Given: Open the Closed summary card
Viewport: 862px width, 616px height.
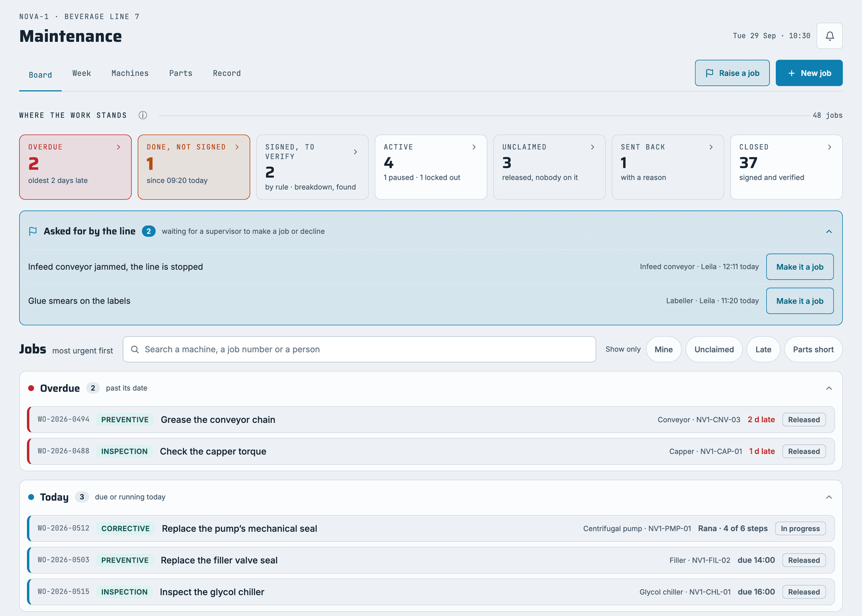Looking at the screenshot, I should coord(787,167).
